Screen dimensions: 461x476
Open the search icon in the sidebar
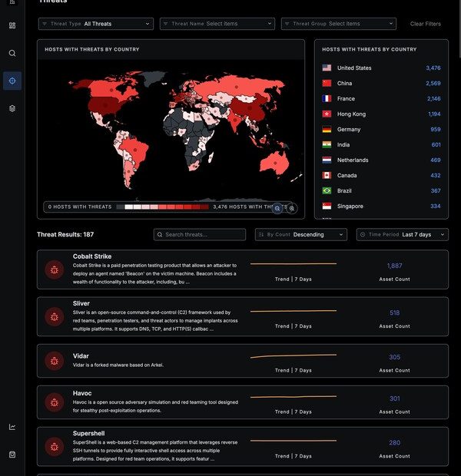click(12, 54)
